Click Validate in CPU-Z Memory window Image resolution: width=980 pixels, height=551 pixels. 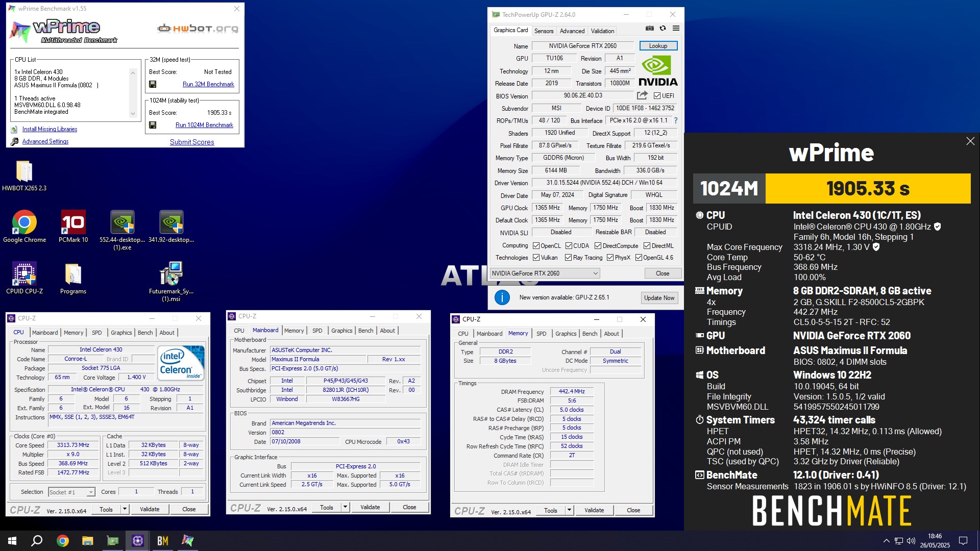tap(594, 510)
